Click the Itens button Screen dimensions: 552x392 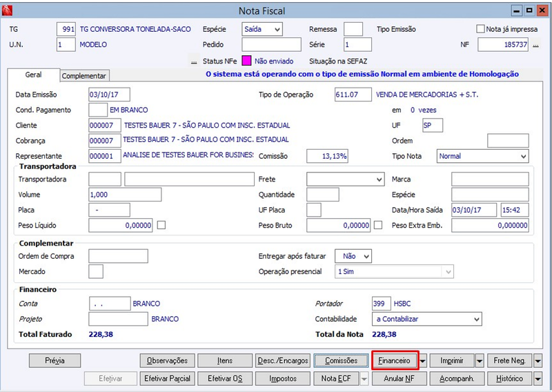click(225, 361)
